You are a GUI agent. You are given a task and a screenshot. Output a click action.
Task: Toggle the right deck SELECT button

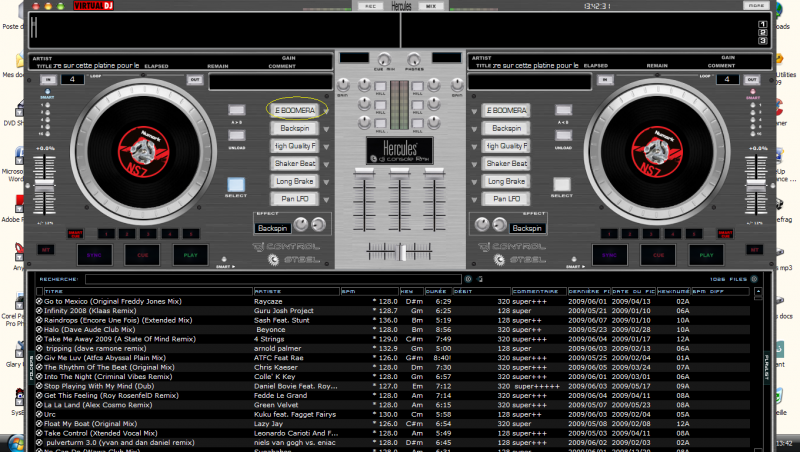563,185
